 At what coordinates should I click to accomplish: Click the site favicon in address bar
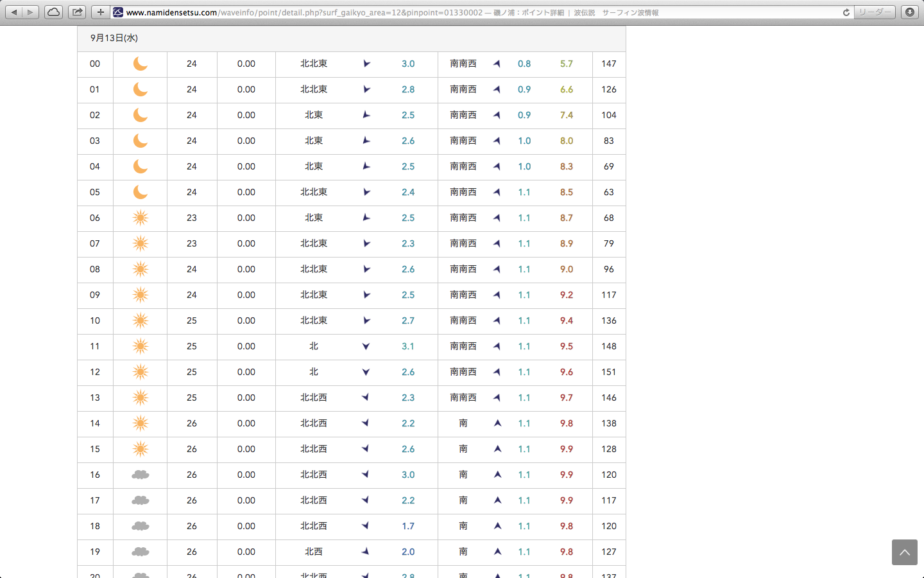(118, 12)
